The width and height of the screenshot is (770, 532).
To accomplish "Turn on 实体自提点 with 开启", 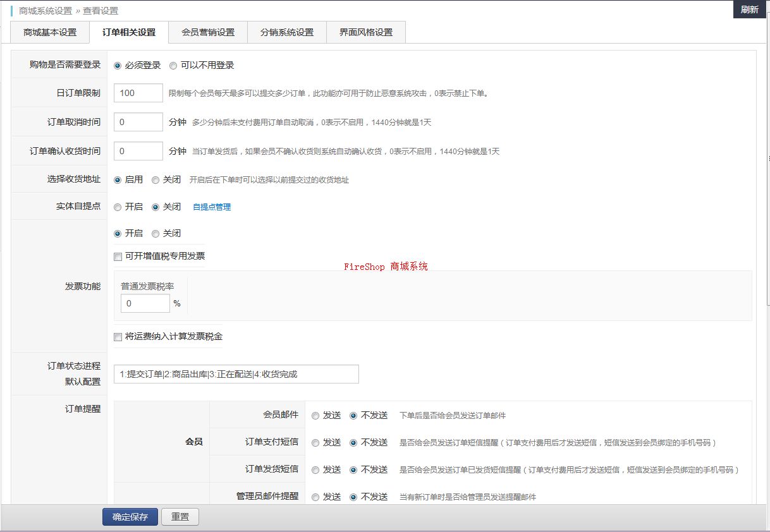I will (118, 207).
